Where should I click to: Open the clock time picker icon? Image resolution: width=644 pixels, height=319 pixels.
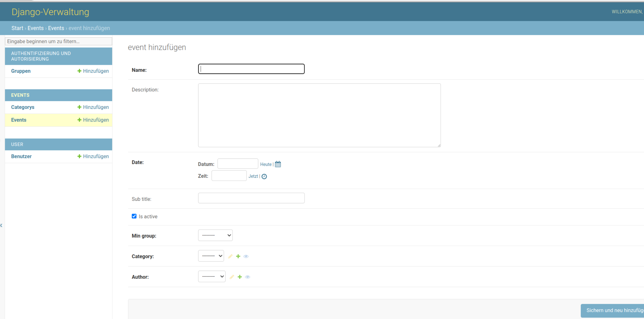[x=264, y=176]
